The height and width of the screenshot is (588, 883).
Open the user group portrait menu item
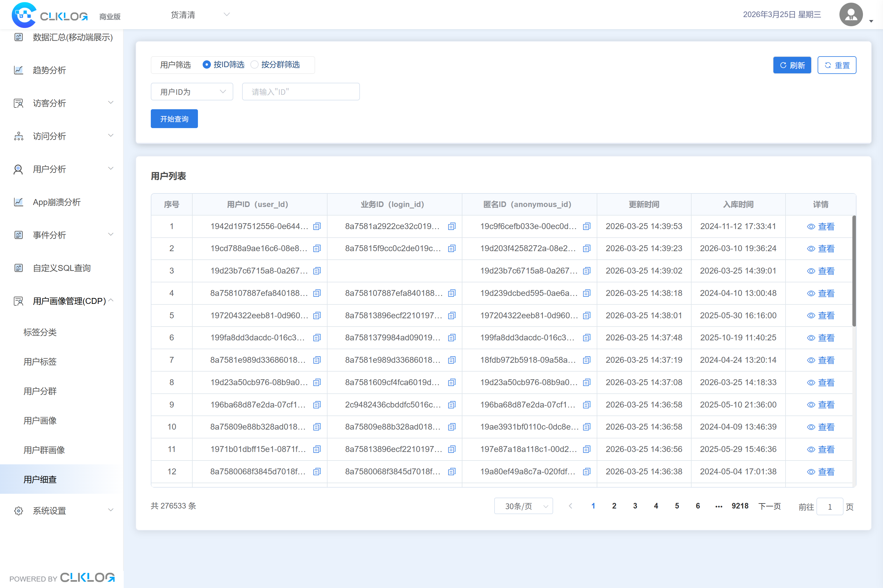(x=44, y=450)
